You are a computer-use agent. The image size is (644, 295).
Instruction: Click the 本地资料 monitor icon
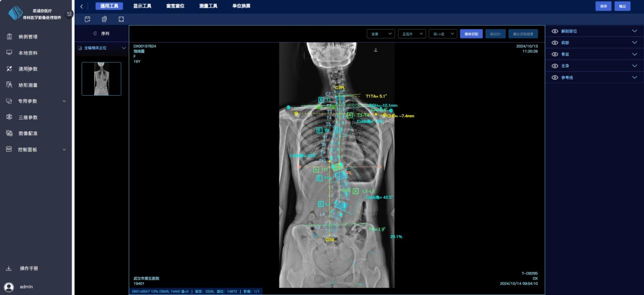point(9,53)
